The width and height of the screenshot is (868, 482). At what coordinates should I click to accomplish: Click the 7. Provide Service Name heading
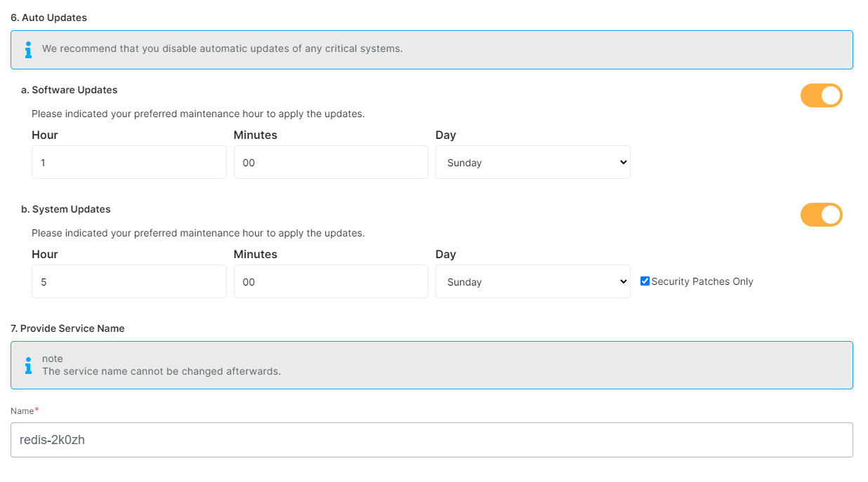point(67,328)
